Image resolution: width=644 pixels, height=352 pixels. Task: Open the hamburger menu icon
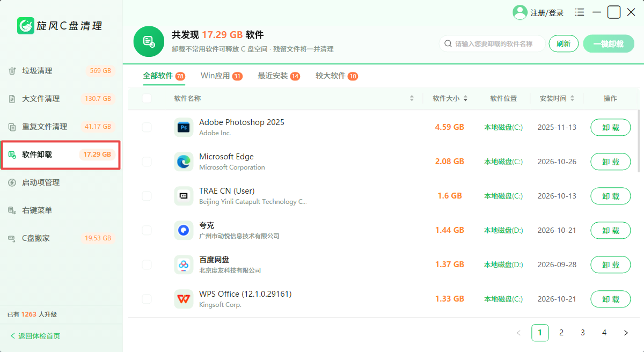click(x=580, y=12)
